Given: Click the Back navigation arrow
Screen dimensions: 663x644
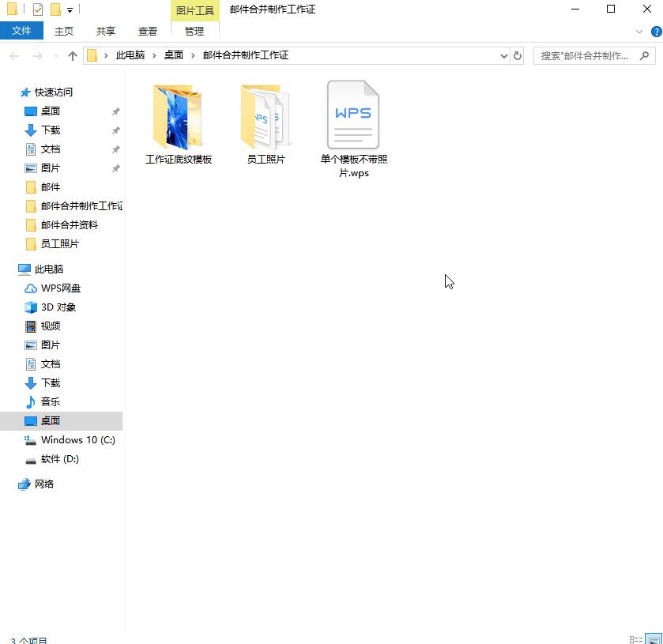Looking at the screenshot, I should tap(13, 56).
